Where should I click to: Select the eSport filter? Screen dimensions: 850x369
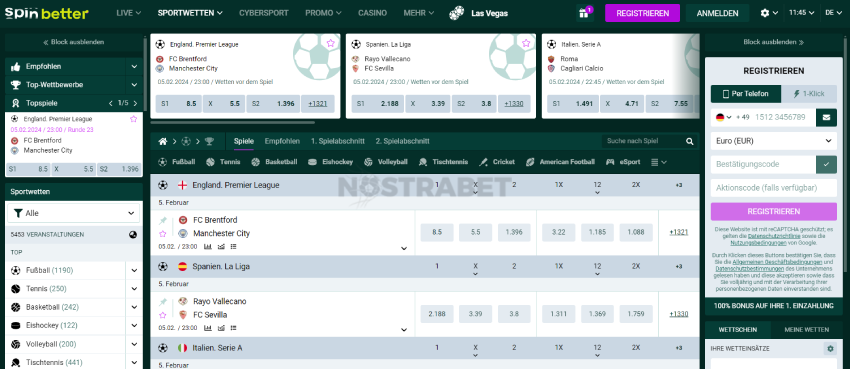click(x=623, y=162)
